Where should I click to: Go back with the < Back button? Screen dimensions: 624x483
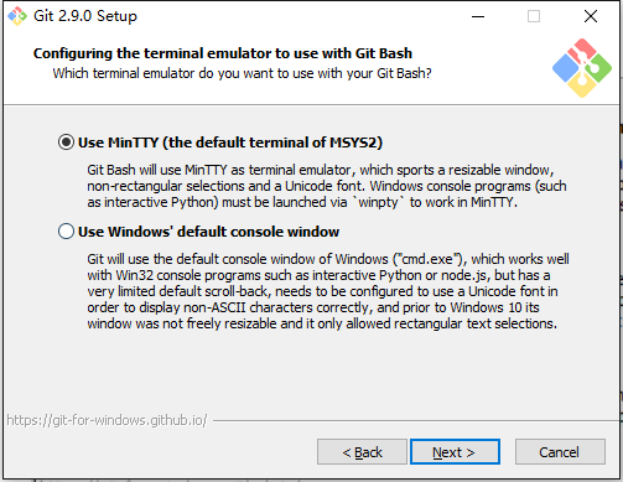coord(362,452)
